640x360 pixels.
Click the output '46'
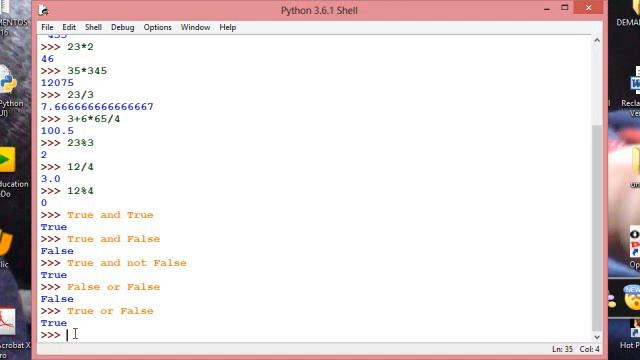[x=47, y=59]
